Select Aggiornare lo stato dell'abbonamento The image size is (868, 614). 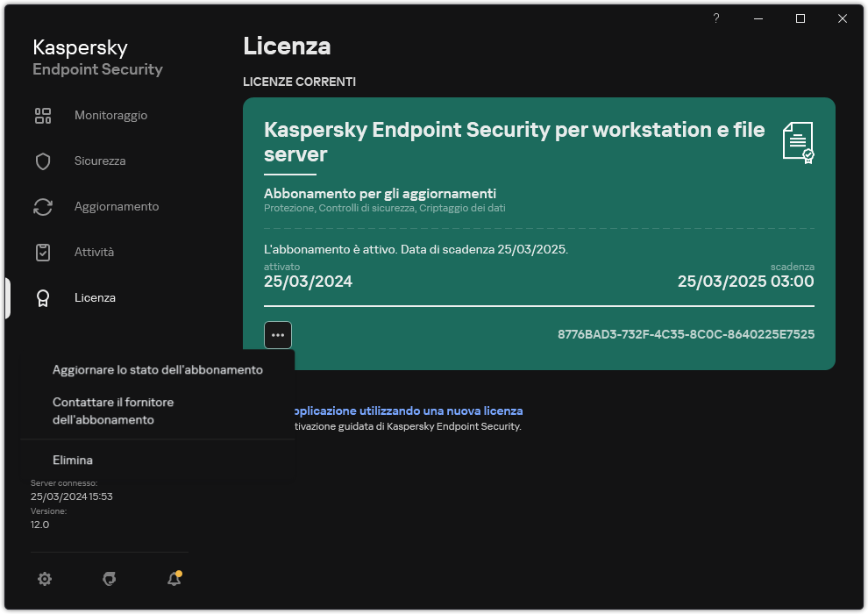click(157, 369)
